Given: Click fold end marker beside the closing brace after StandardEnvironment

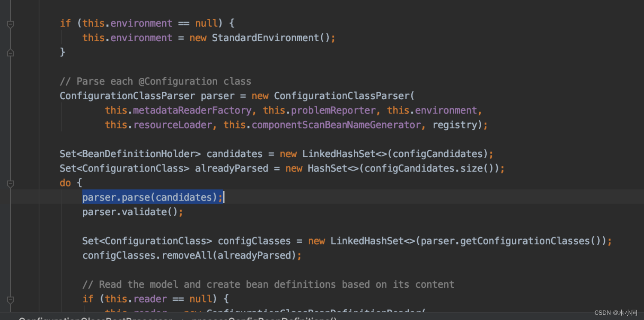Looking at the screenshot, I should click(10, 52).
